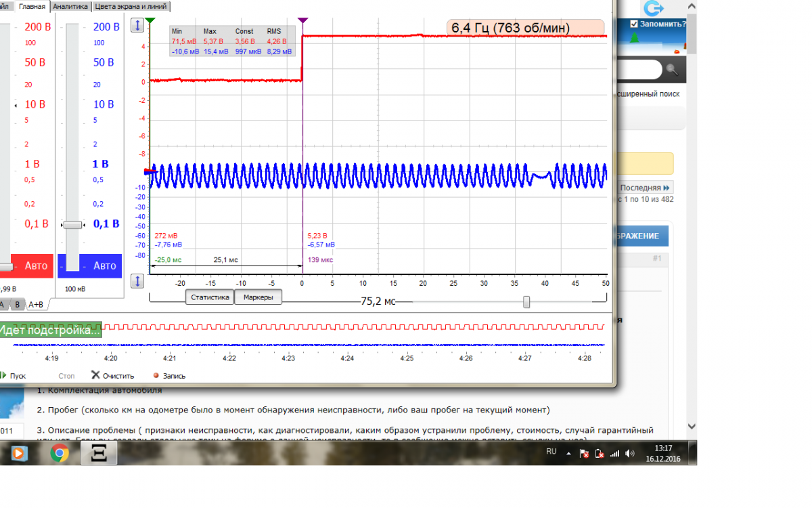Click the Статистика button
The width and height of the screenshot is (812, 508).
(210, 297)
